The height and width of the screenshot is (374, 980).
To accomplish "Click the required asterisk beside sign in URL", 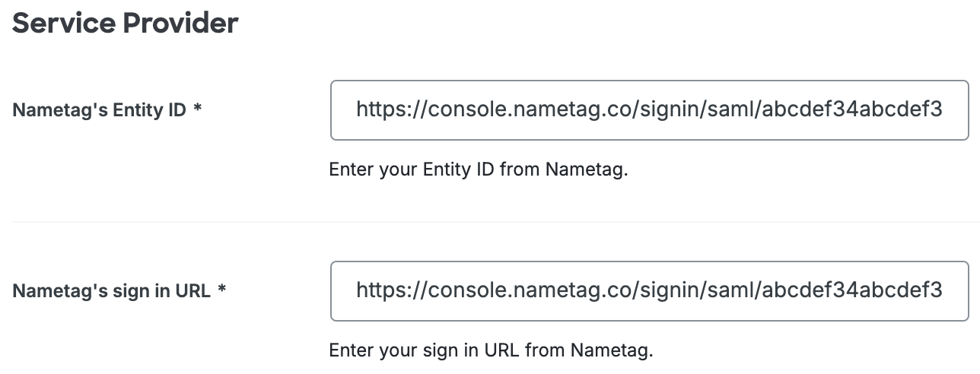I will pyautogui.click(x=222, y=290).
